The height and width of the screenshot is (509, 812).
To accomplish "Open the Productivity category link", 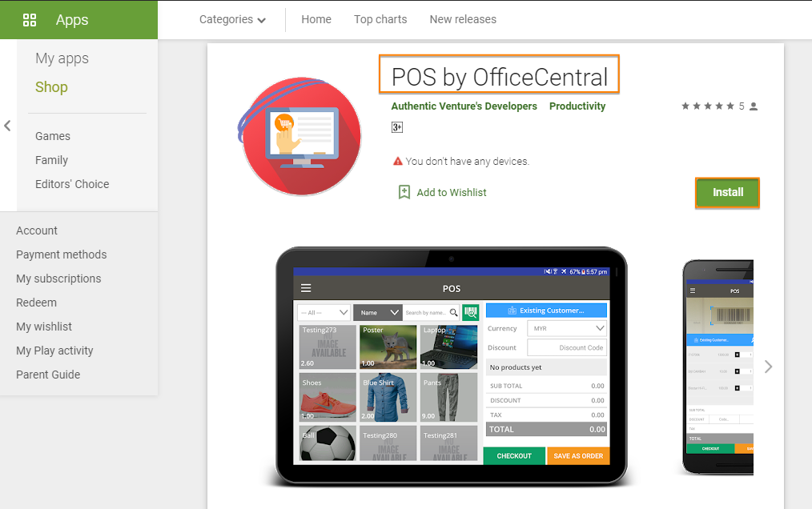I will (x=577, y=106).
